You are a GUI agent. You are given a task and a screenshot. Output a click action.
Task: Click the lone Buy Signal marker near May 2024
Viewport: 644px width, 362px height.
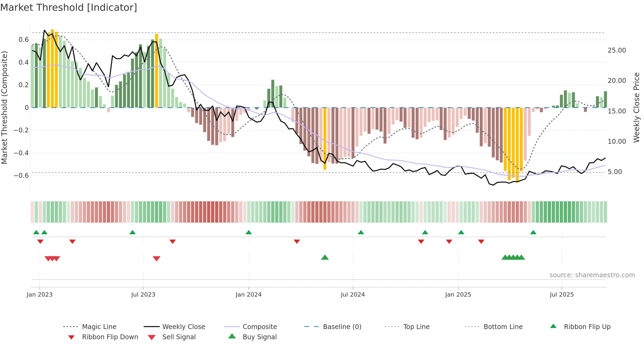point(325,257)
